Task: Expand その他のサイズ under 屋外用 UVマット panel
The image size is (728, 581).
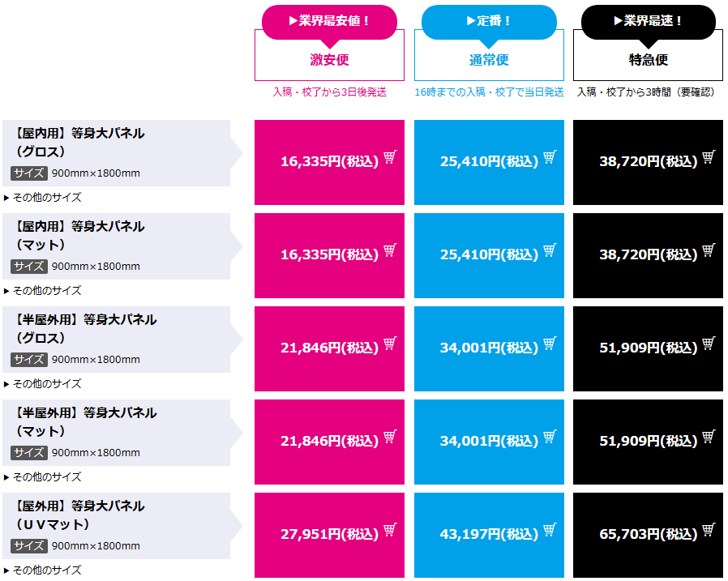Action: pyautogui.click(x=46, y=570)
